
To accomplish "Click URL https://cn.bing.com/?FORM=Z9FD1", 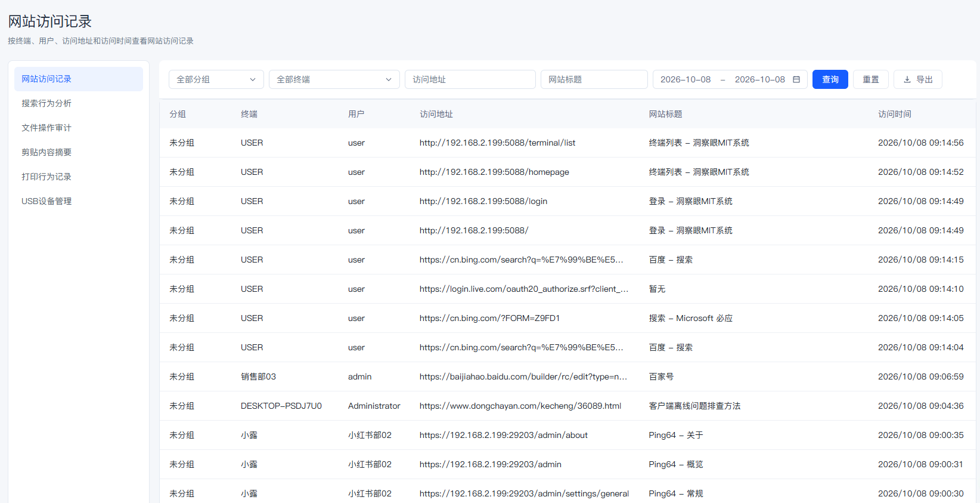I will (490, 318).
